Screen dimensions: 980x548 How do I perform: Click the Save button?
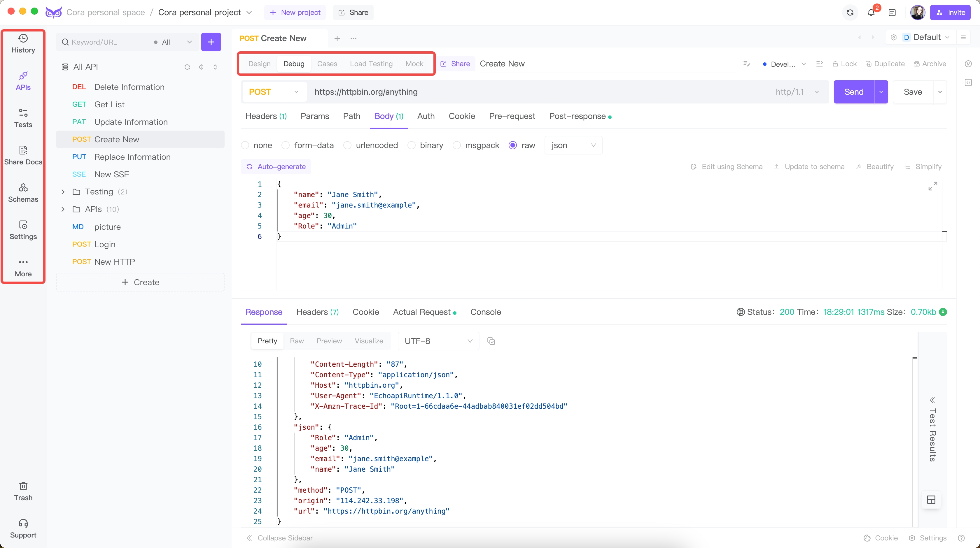click(x=914, y=92)
